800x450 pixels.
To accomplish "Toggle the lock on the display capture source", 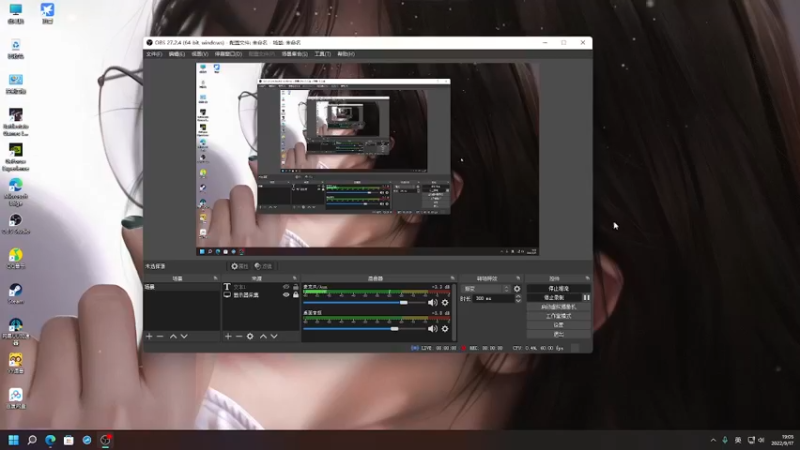I will (x=295, y=295).
